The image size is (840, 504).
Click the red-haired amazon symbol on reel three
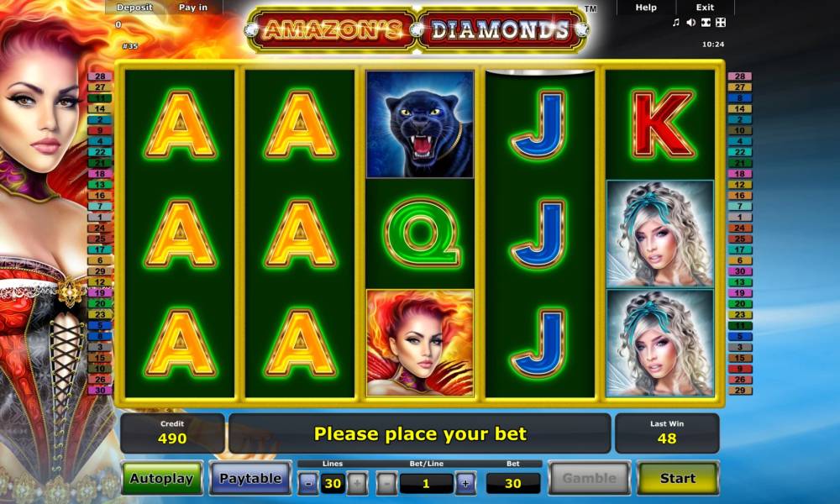click(420, 343)
